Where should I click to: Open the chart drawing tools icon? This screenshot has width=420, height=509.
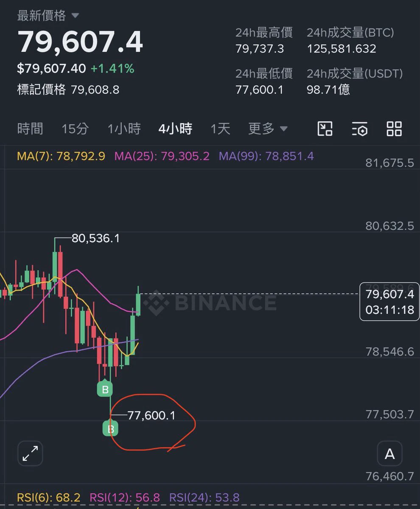[x=325, y=129]
